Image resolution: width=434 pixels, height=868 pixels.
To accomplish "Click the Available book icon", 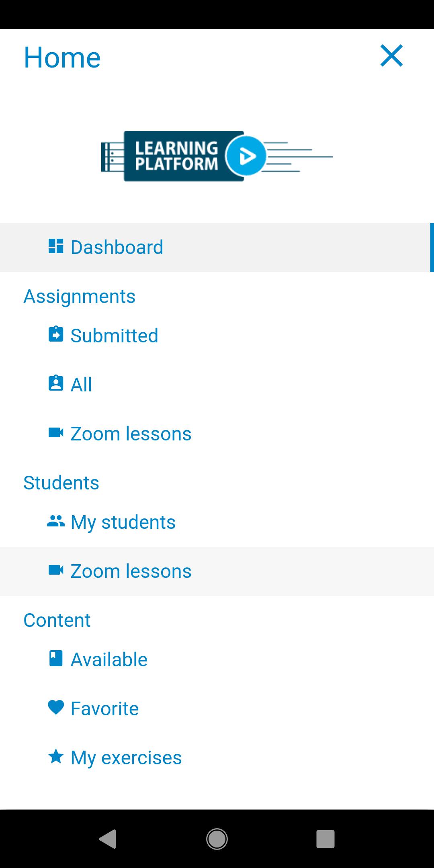I will [x=56, y=659].
